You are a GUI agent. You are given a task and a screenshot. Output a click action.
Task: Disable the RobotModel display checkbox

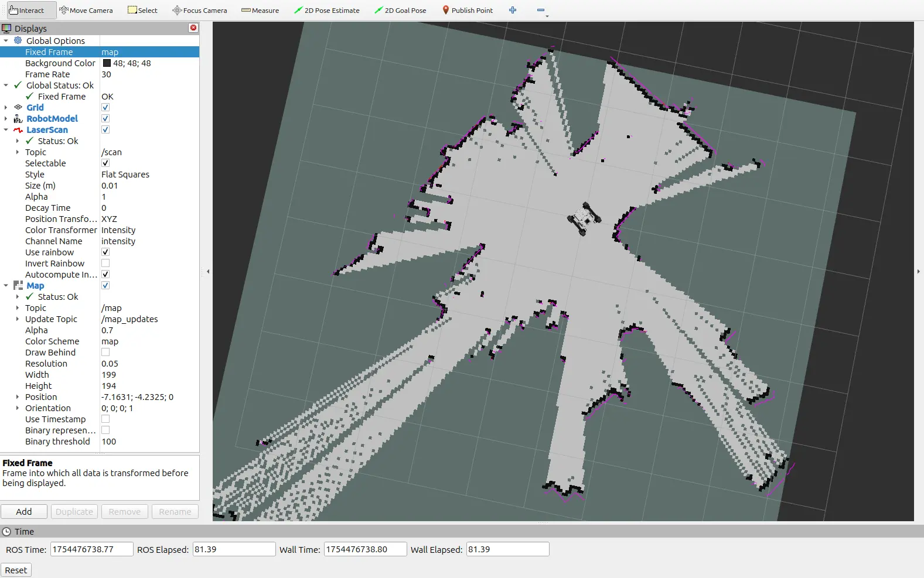tap(105, 119)
